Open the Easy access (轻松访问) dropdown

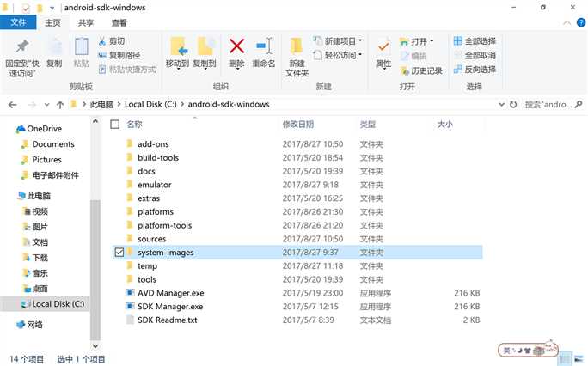[338, 56]
